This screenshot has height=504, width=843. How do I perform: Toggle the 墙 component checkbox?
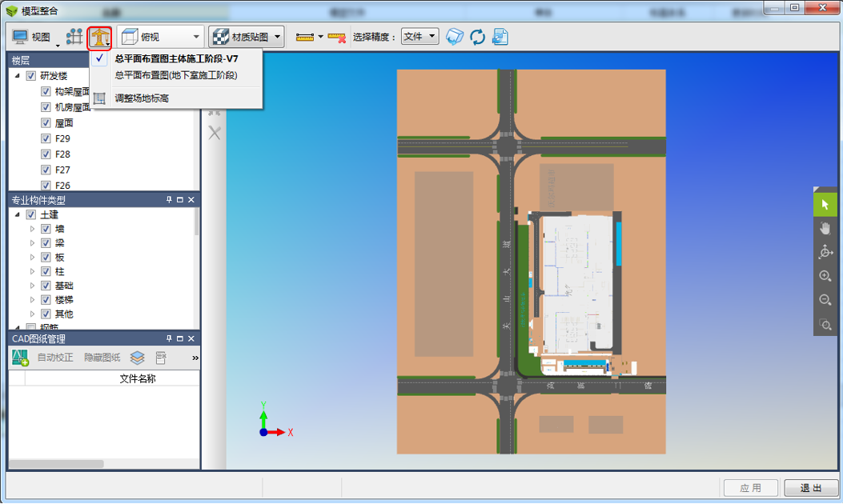[46, 229]
